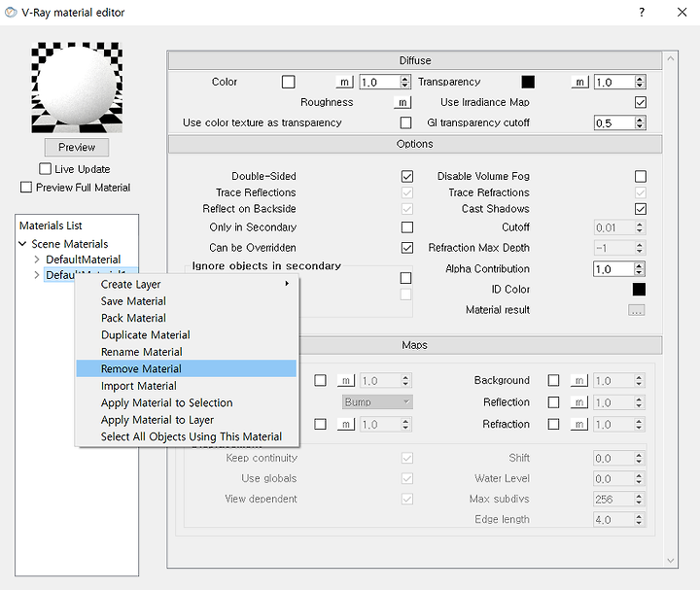Click the Roughness map 'm' button
700x590 pixels.
402,103
